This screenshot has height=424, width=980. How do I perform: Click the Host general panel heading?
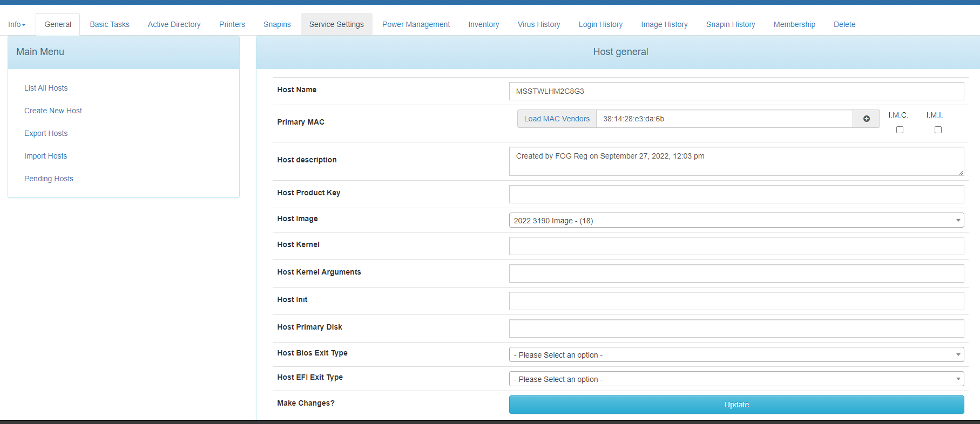point(620,52)
